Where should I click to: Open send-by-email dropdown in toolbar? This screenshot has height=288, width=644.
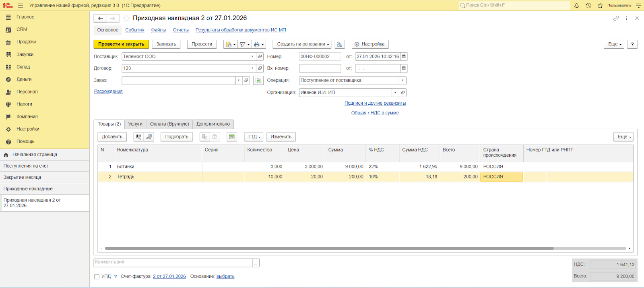[x=244, y=44]
